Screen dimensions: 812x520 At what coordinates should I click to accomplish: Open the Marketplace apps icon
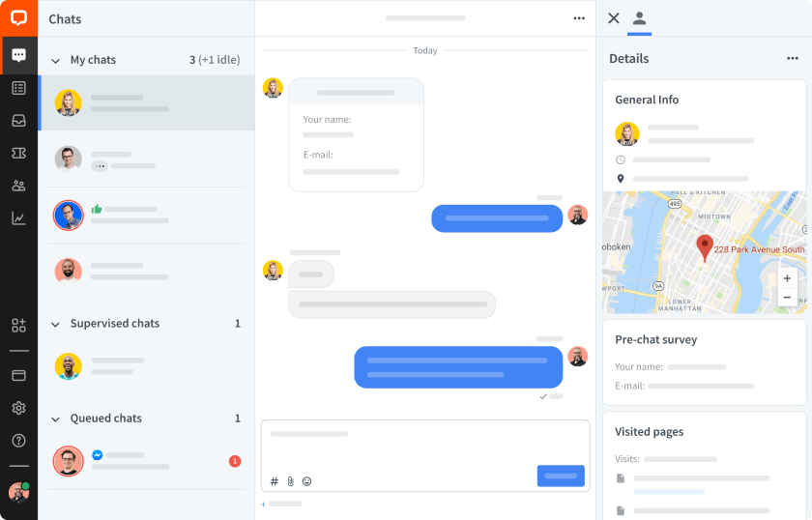tap(18, 326)
